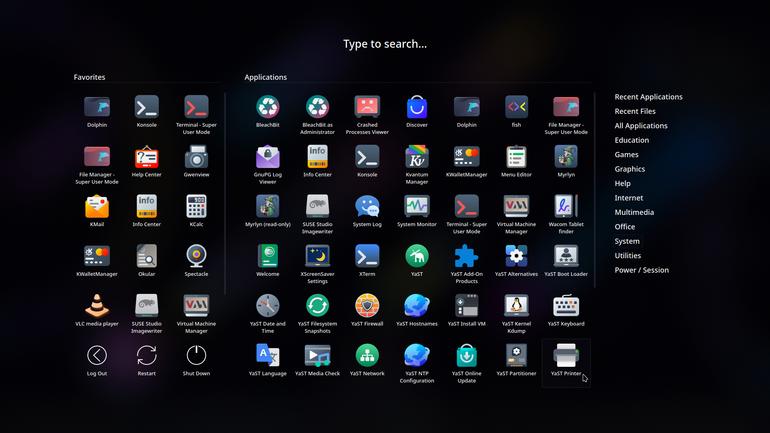The width and height of the screenshot is (770, 433).
Task: Launch System Monitor
Action: point(416,211)
